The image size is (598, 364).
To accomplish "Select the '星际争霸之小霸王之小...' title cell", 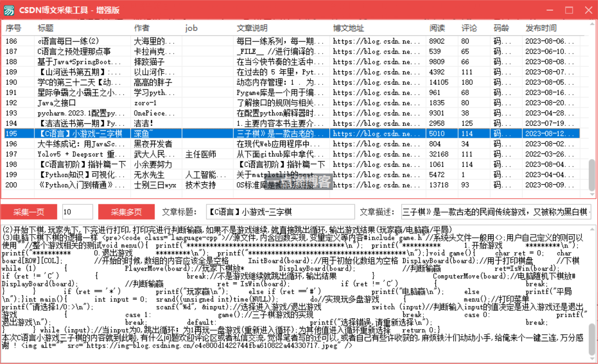I will pos(81,92).
